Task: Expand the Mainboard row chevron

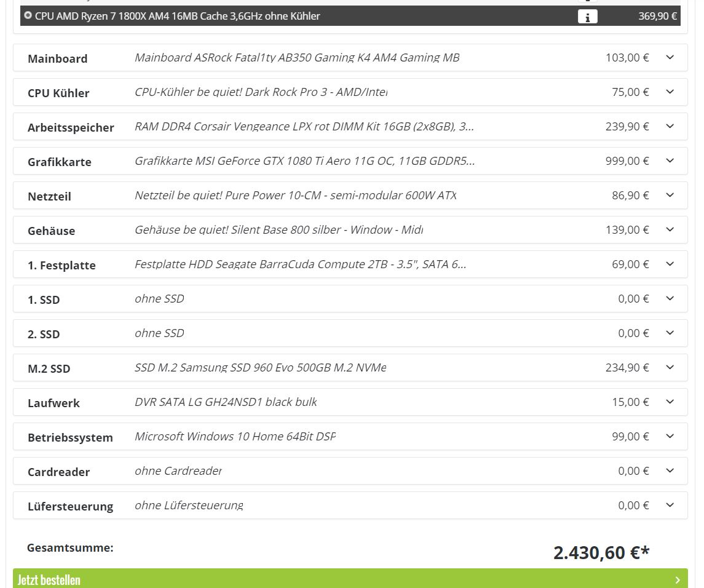Action: click(670, 57)
